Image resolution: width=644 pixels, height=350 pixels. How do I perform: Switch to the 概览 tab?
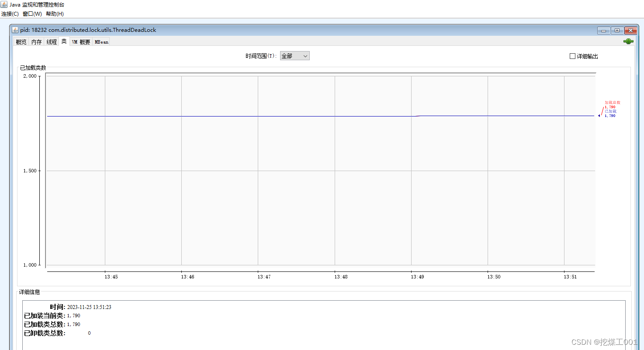pos(21,42)
